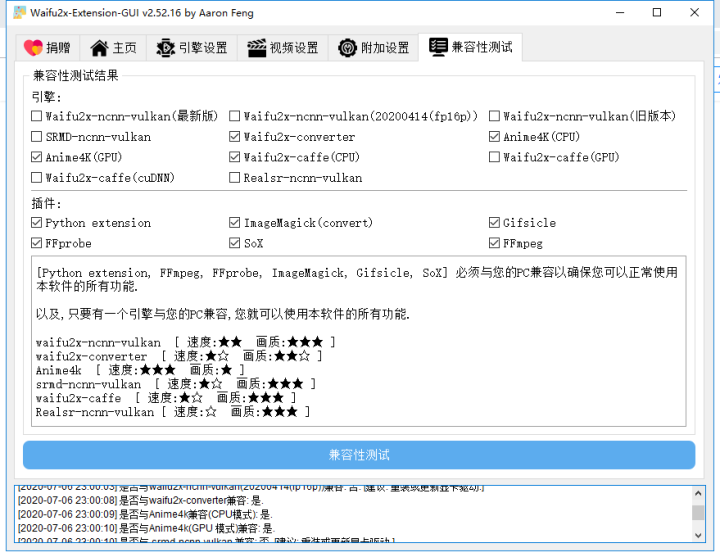This screenshot has height=557, width=720.
Task: Click inside the engine rating text box
Action: click(359, 341)
